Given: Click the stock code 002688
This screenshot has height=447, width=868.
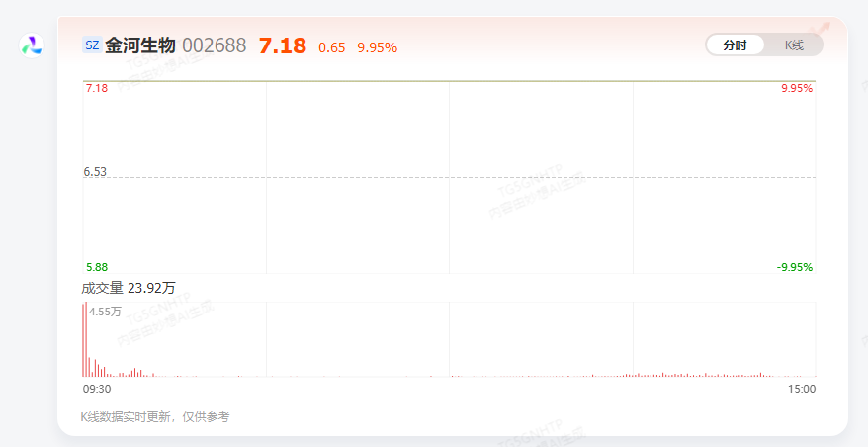Looking at the screenshot, I should tap(215, 45).
